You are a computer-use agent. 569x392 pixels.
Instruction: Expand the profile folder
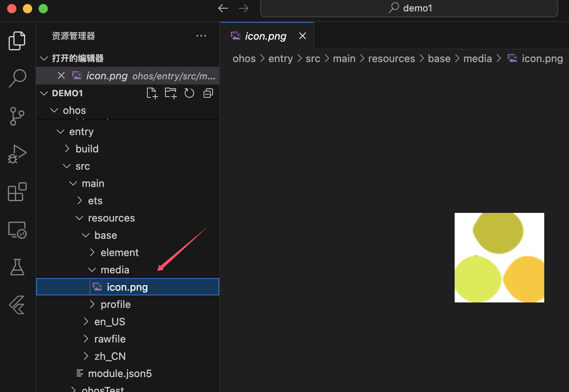coord(128,304)
